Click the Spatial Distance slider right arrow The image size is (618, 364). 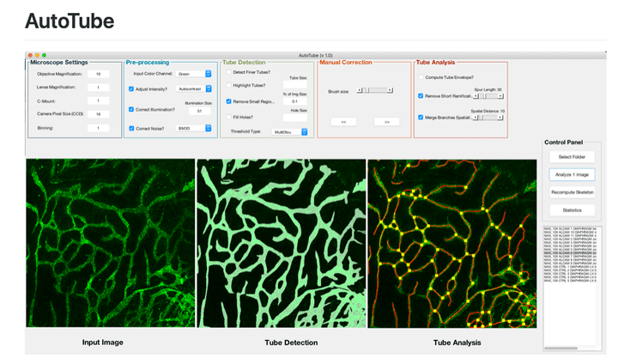501,118
